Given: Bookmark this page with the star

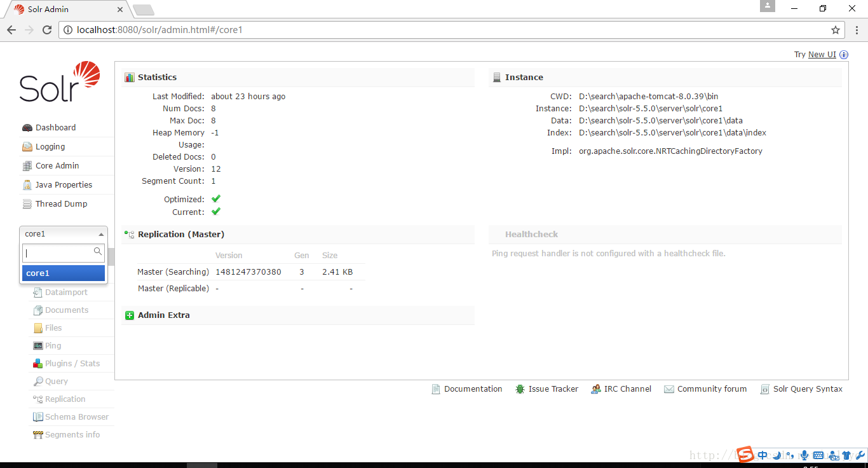Looking at the screenshot, I should [835, 30].
